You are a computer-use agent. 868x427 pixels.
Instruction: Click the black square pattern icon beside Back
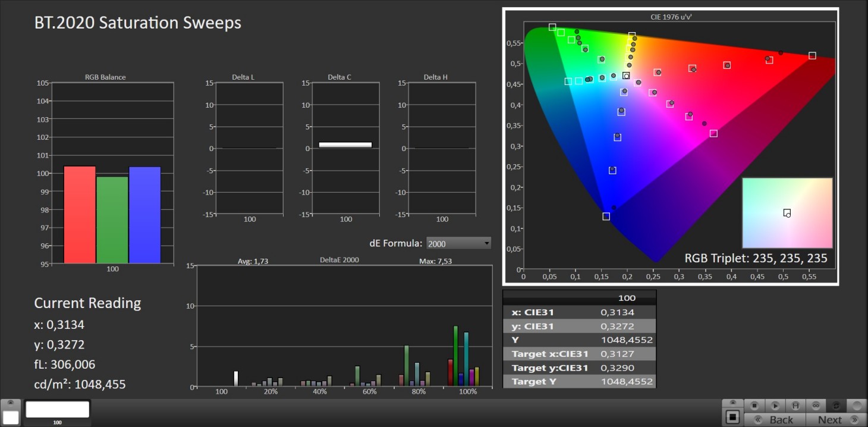point(733,417)
